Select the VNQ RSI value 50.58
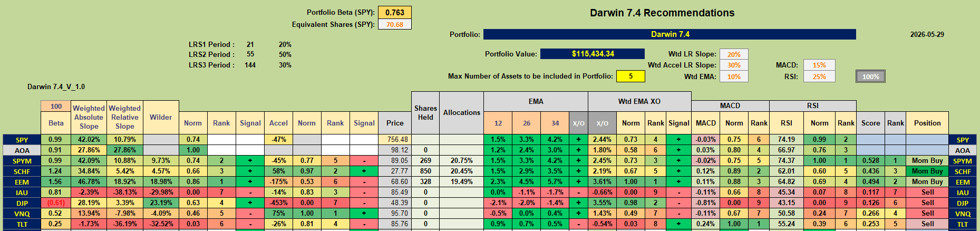This screenshot has width=980, height=231. (787, 213)
